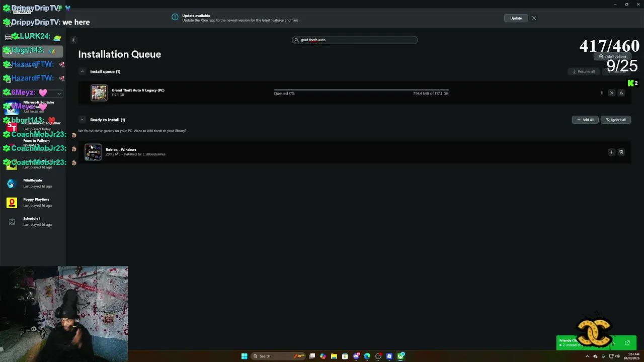Click the Roblox game thumbnail

click(93, 152)
